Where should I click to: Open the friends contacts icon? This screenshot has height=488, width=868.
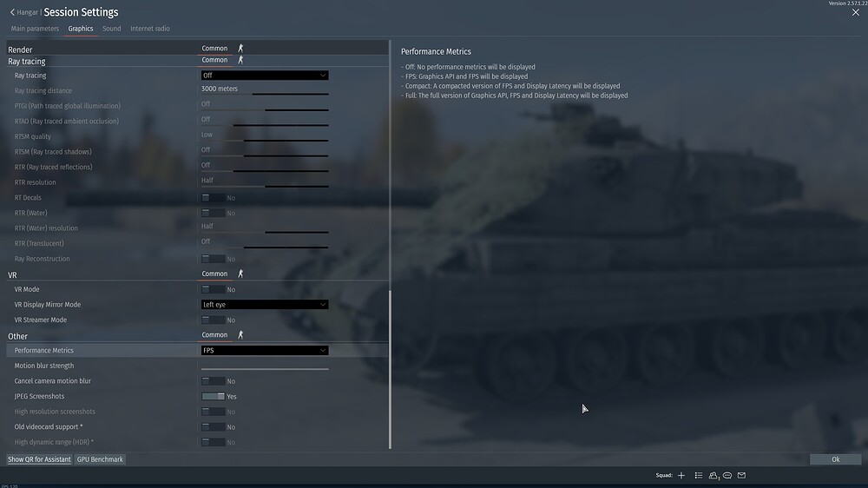coord(713,475)
